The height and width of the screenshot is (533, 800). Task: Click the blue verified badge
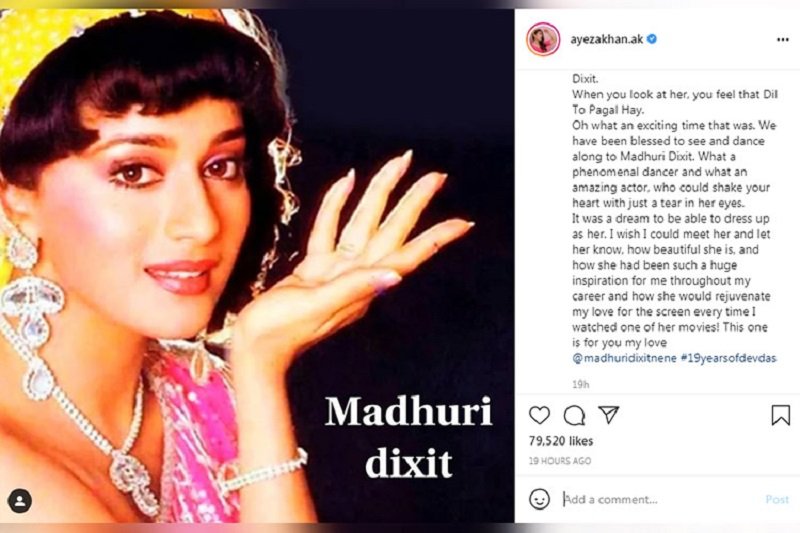click(652, 39)
